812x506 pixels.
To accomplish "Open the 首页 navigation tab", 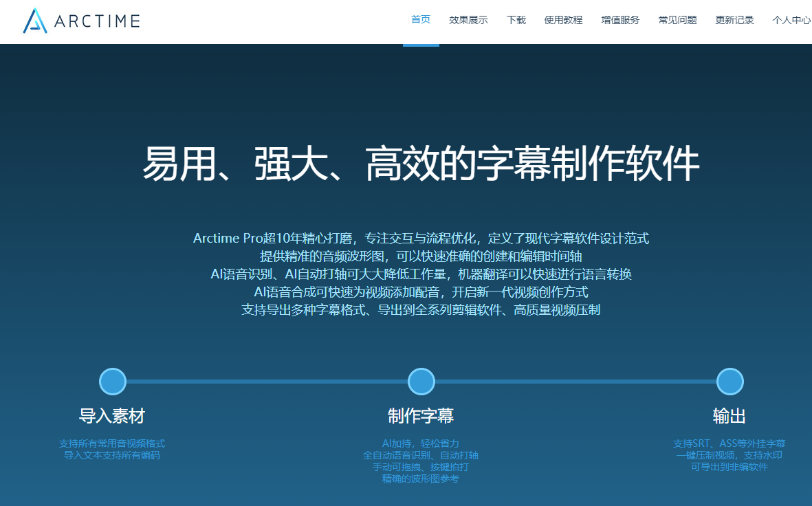I will point(421,20).
